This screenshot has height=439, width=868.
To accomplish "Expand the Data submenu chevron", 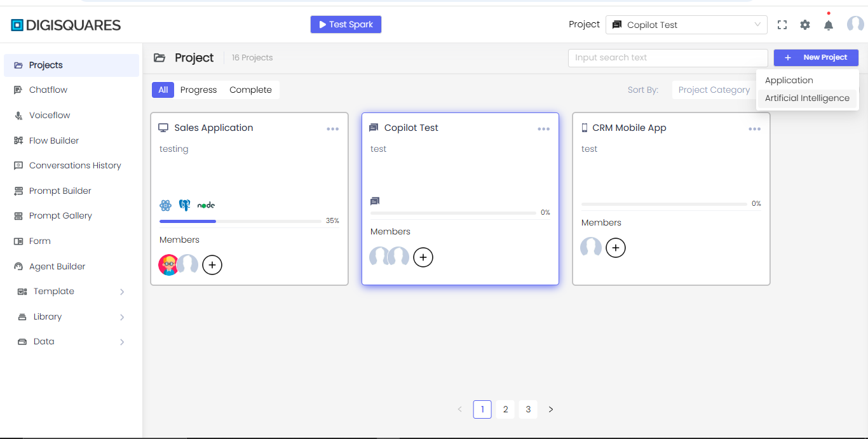I will coord(122,342).
